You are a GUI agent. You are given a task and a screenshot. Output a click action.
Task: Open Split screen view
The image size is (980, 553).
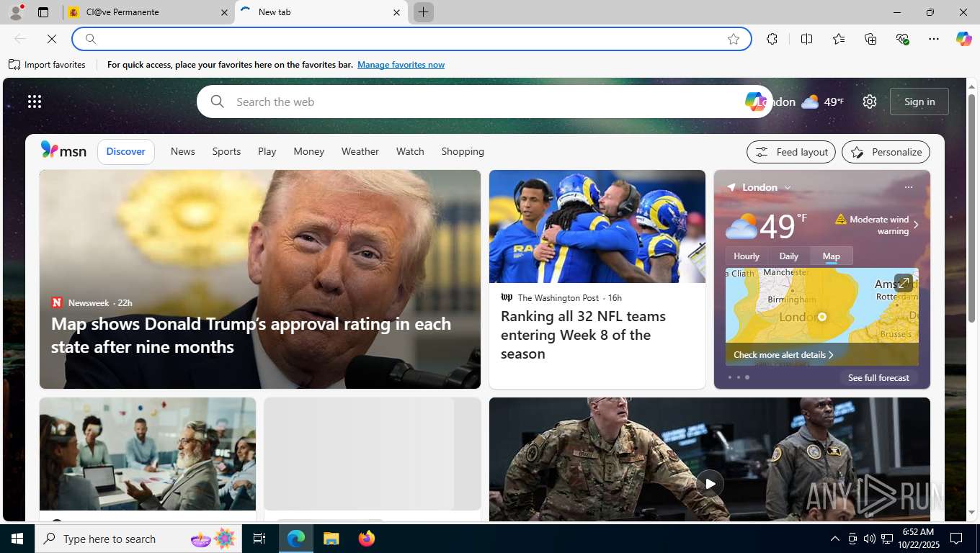(x=806, y=39)
